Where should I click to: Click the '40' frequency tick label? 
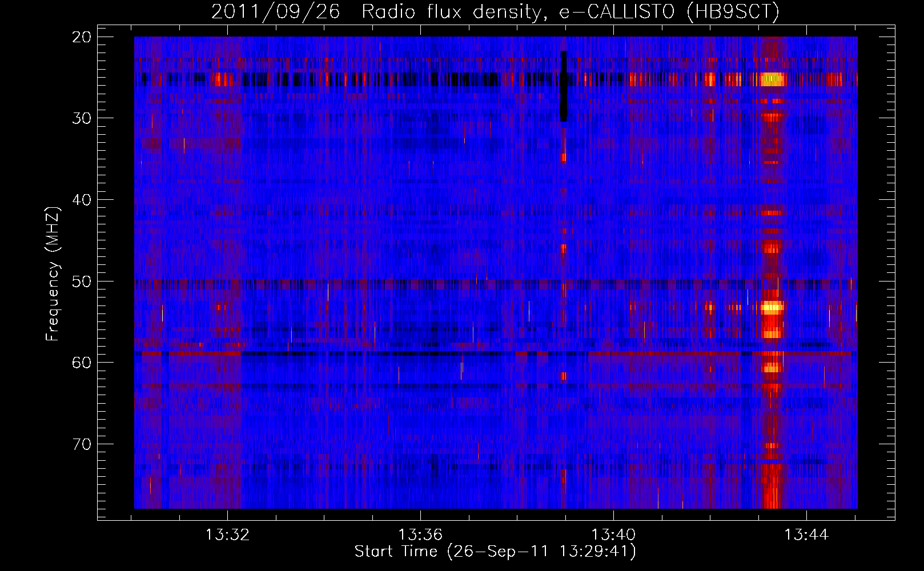click(82, 200)
